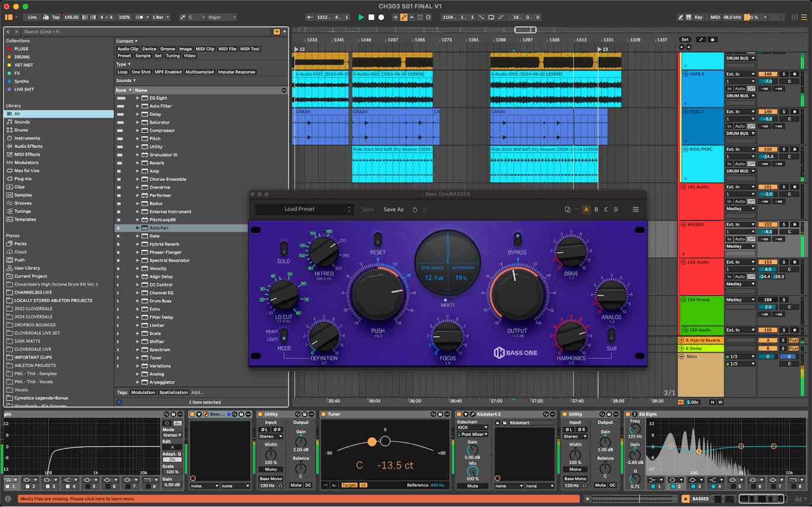
Task: Click Save As in the Bass One window
Action: coord(394,209)
